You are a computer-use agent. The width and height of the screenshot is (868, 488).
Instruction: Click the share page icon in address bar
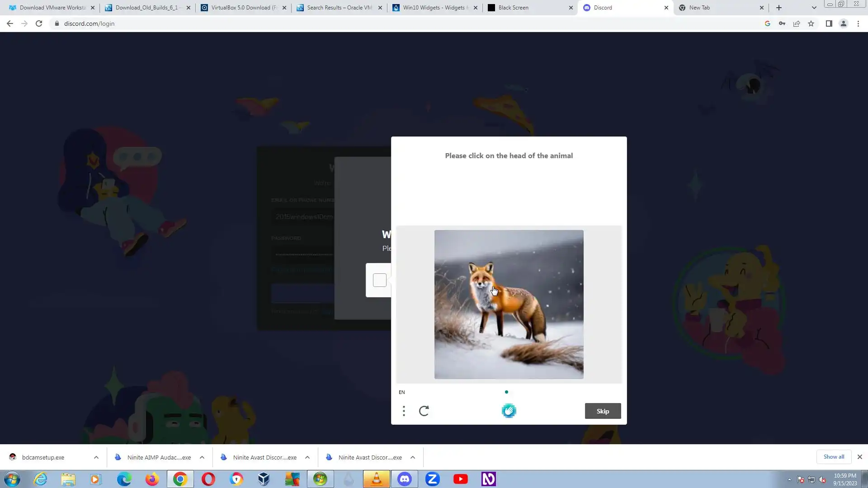tap(797, 23)
